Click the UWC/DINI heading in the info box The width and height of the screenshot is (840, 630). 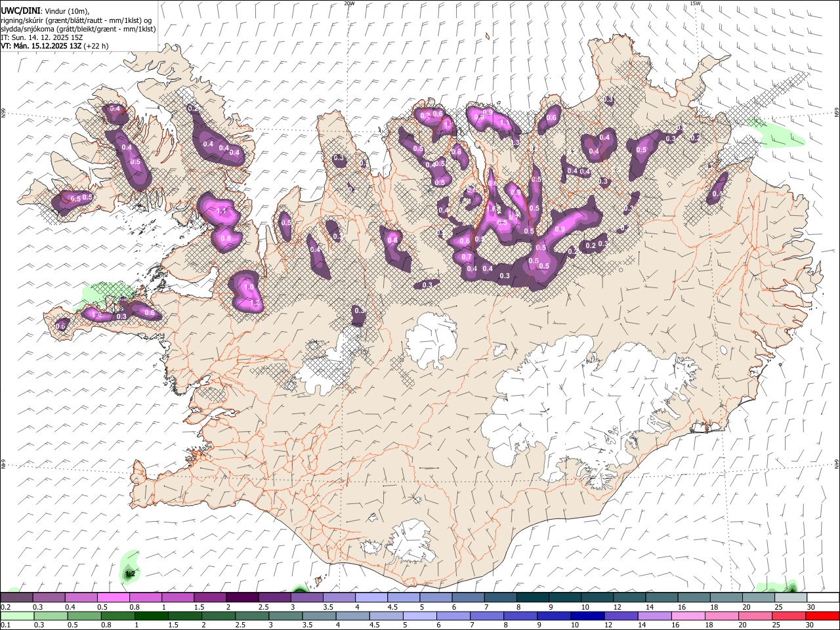(x=21, y=11)
